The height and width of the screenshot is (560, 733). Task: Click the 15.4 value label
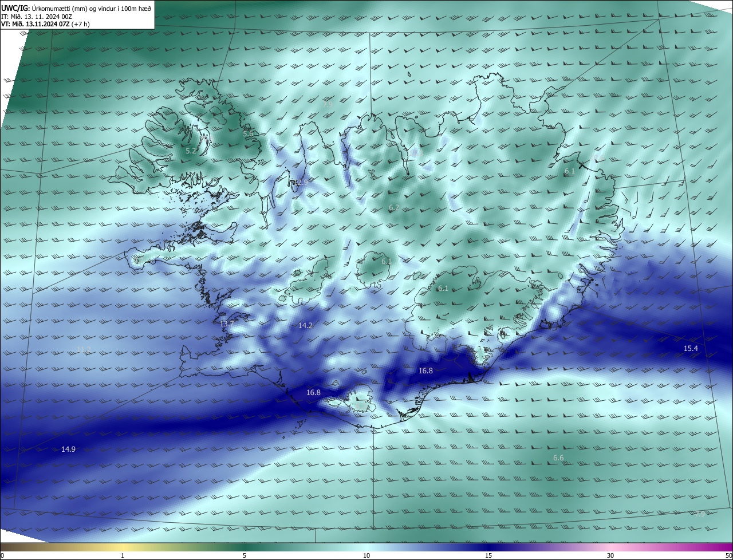[x=691, y=349]
